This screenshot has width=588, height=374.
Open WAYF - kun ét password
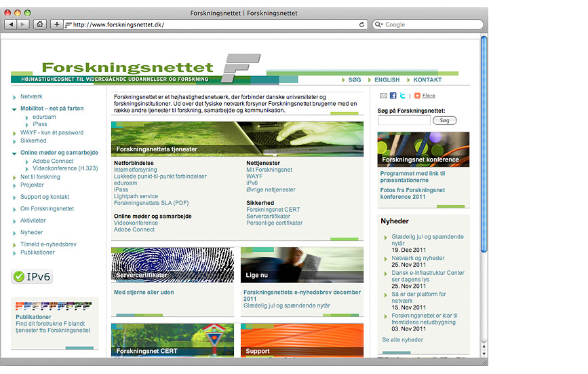52,133
